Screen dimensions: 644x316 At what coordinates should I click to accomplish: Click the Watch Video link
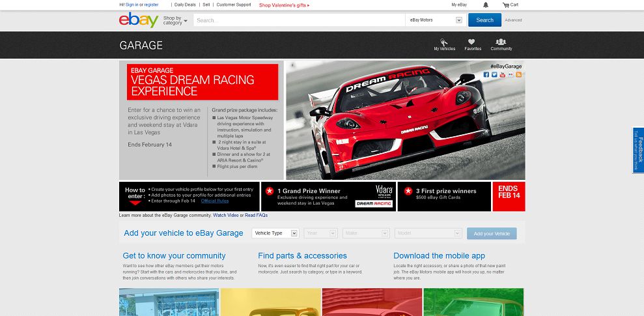point(226,215)
